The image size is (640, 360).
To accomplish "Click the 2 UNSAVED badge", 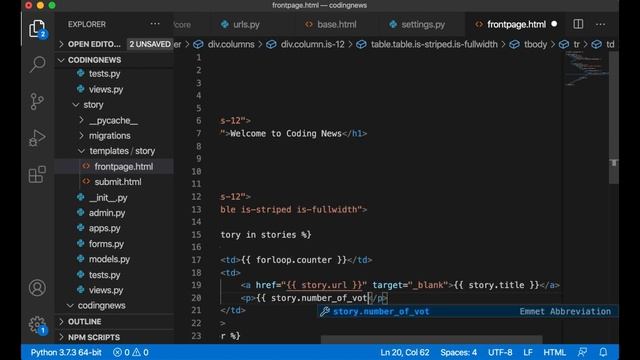I will tap(150, 44).
